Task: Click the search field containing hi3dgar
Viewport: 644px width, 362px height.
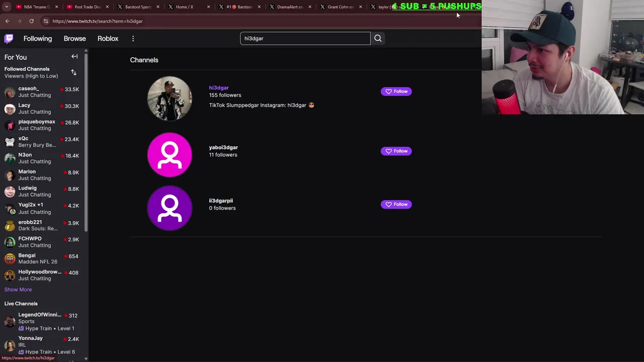Action: point(305,38)
